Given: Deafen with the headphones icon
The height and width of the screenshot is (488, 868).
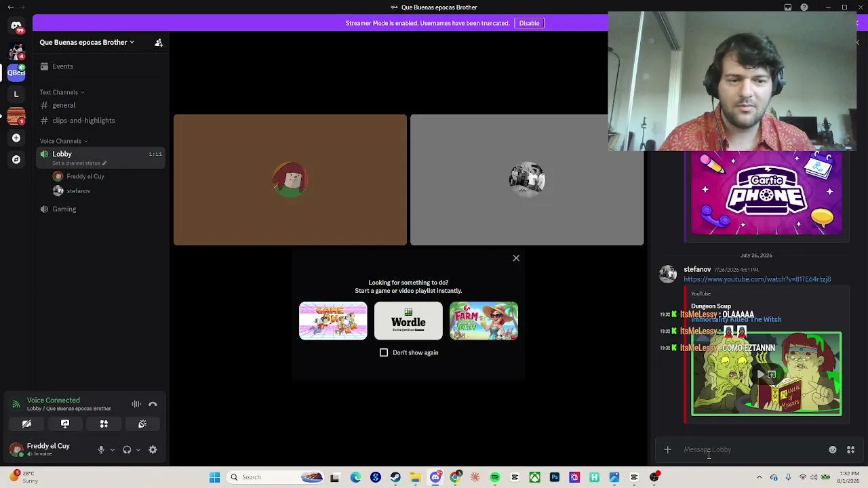Looking at the screenshot, I should pos(127,449).
